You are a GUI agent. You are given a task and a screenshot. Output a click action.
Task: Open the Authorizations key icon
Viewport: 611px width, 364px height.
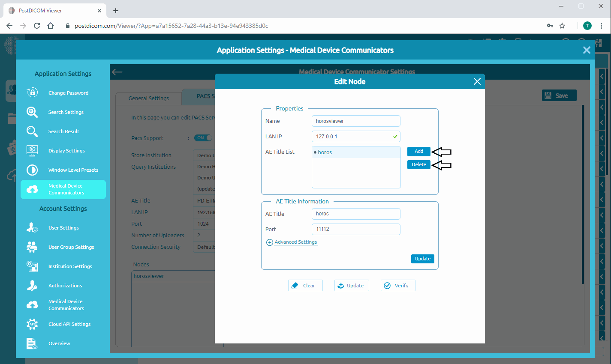32,285
